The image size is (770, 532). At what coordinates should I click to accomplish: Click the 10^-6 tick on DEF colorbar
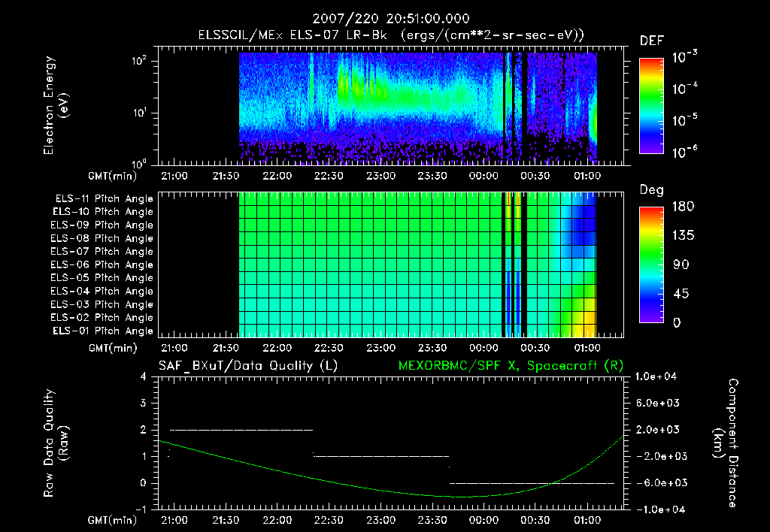pos(684,152)
